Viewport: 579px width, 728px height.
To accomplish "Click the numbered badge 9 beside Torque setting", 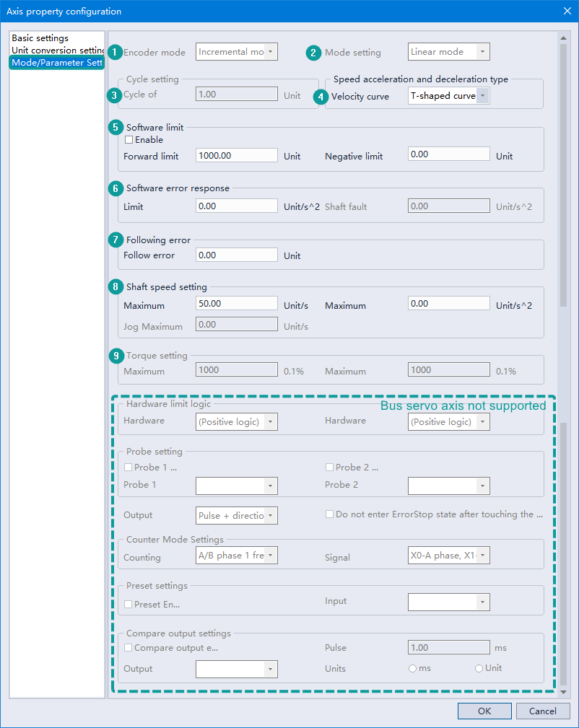I will [116, 356].
